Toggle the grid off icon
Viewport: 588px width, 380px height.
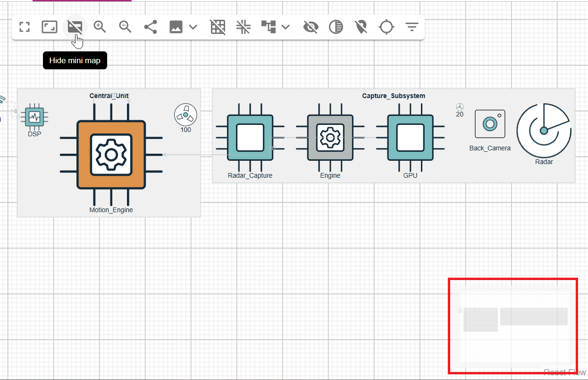pos(218,27)
